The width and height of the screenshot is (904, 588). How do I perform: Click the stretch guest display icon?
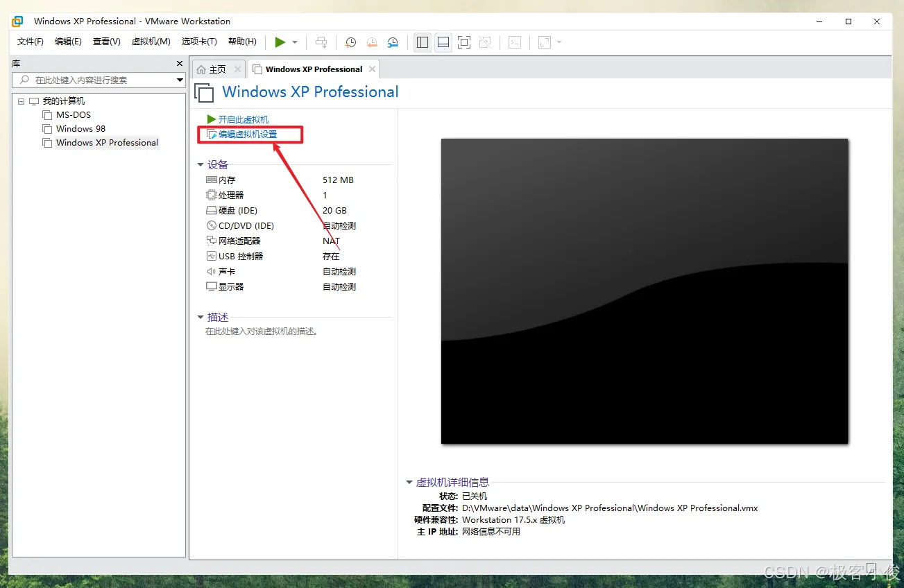pyautogui.click(x=545, y=42)
